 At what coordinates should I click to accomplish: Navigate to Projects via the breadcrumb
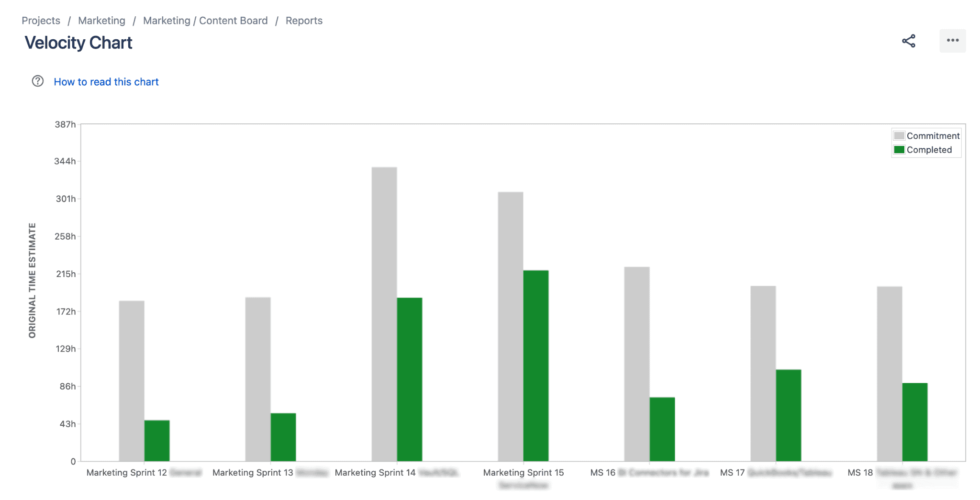(40, 20)
